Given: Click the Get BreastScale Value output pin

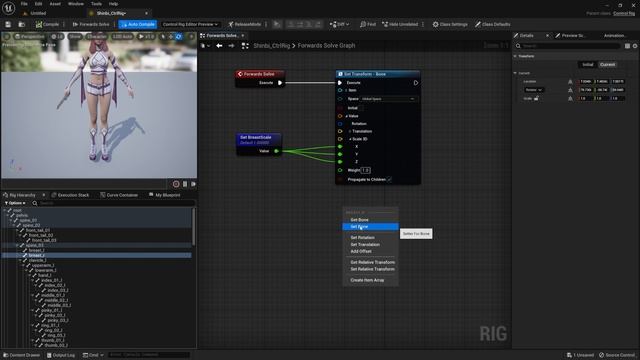Looking at the screenshot, I should pos(276,151).
